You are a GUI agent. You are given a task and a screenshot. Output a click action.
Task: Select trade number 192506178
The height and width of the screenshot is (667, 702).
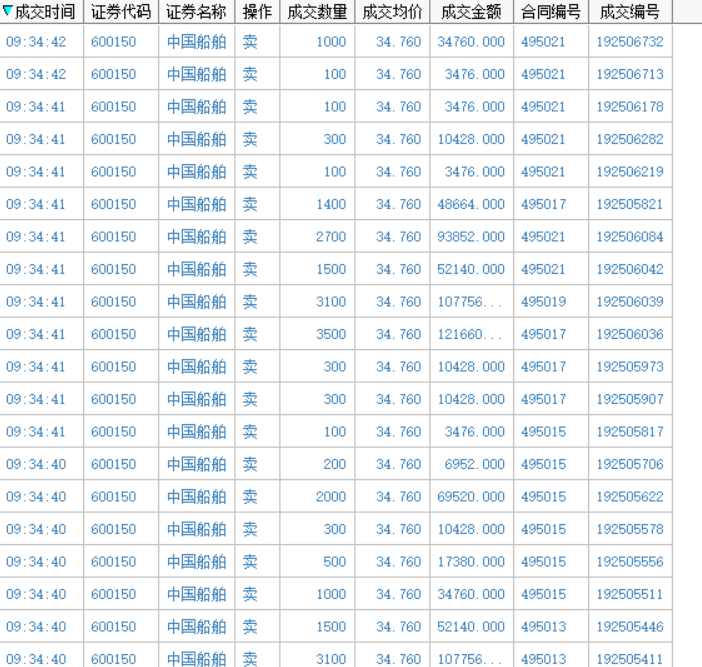click(630, 107)
